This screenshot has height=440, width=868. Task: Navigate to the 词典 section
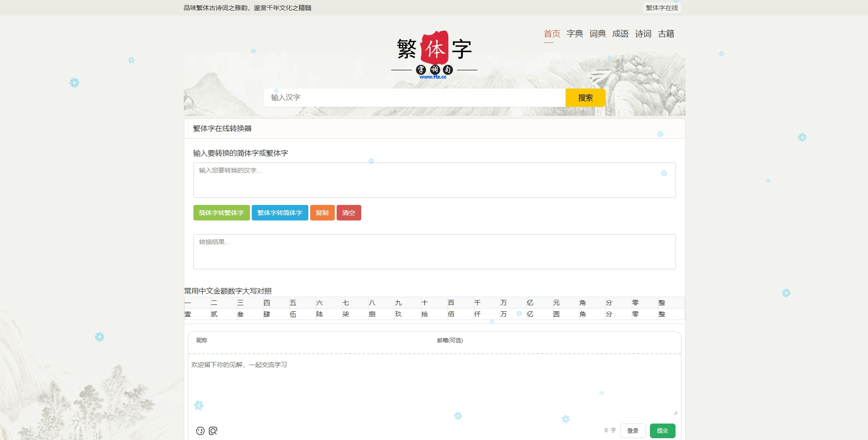[598, 33]
